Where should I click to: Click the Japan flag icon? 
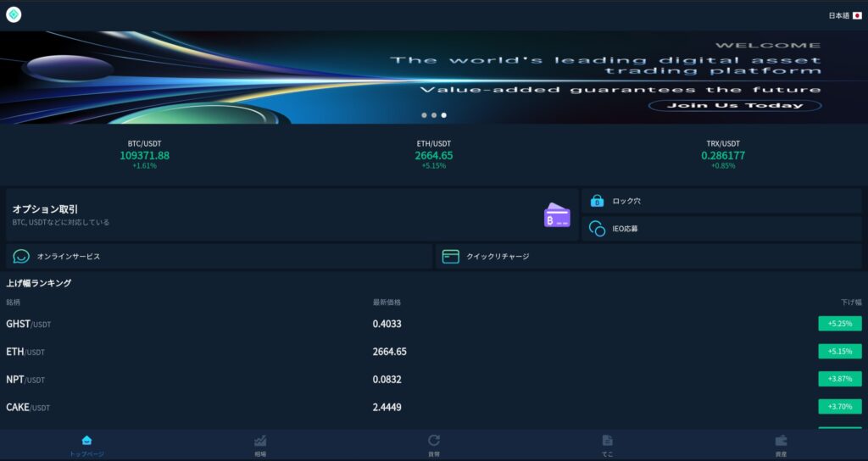pos(858,15)
